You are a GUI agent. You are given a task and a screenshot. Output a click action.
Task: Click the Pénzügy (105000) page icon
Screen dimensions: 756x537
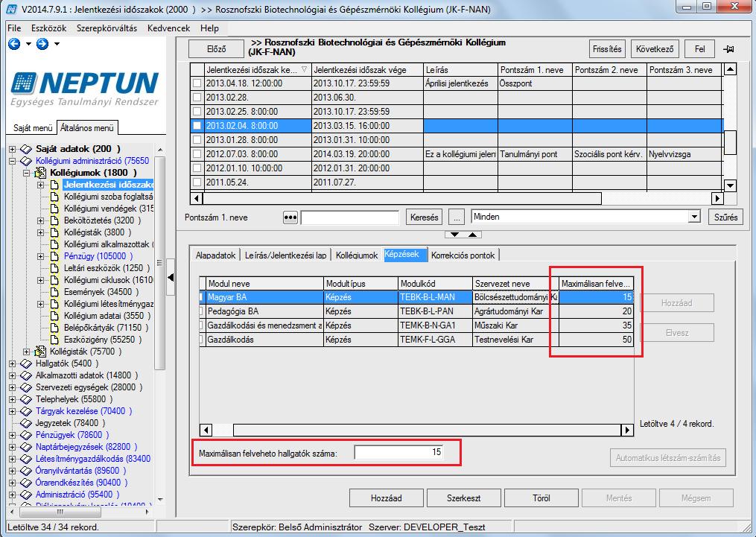(x=54, y=256)
